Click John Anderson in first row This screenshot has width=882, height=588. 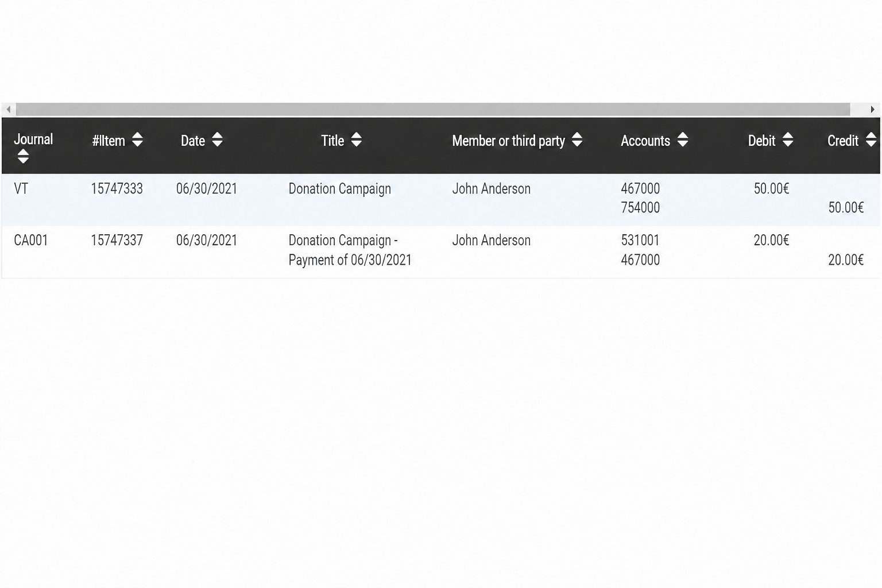pos(491,189)
